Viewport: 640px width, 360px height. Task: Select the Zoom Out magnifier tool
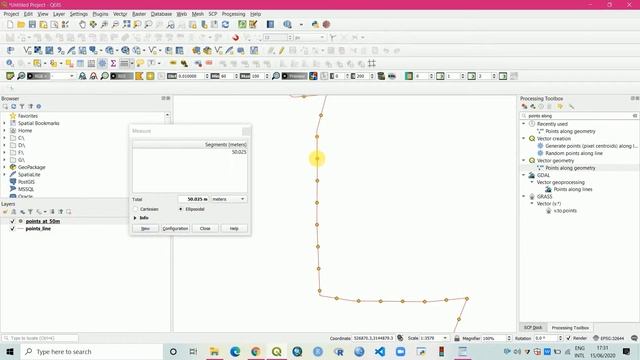pyautogui.click(x=115, y=24)
